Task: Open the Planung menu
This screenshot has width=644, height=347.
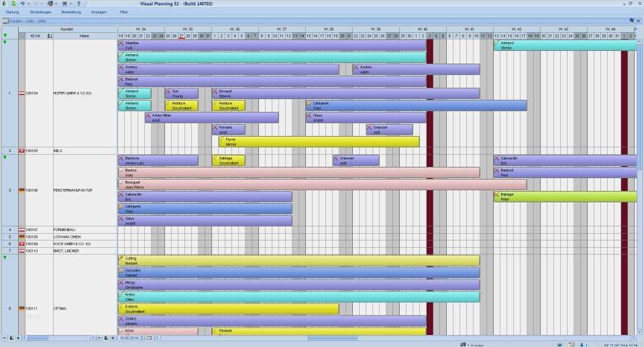Action: click(12, 12)
